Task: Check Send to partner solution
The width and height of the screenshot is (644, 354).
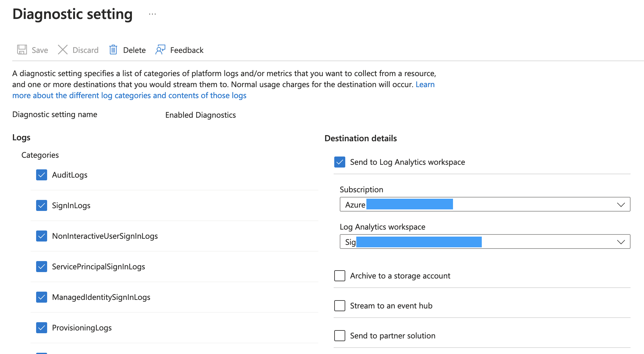Action: 340,336
